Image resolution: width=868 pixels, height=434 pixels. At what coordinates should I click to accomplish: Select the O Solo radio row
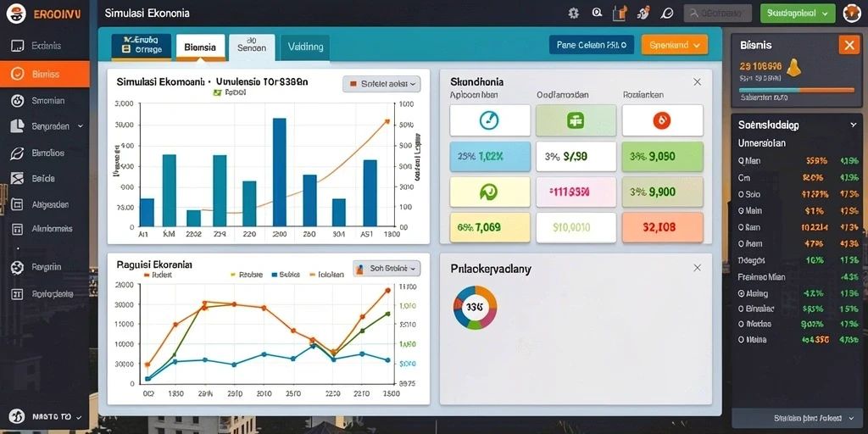tap(798, 194)
